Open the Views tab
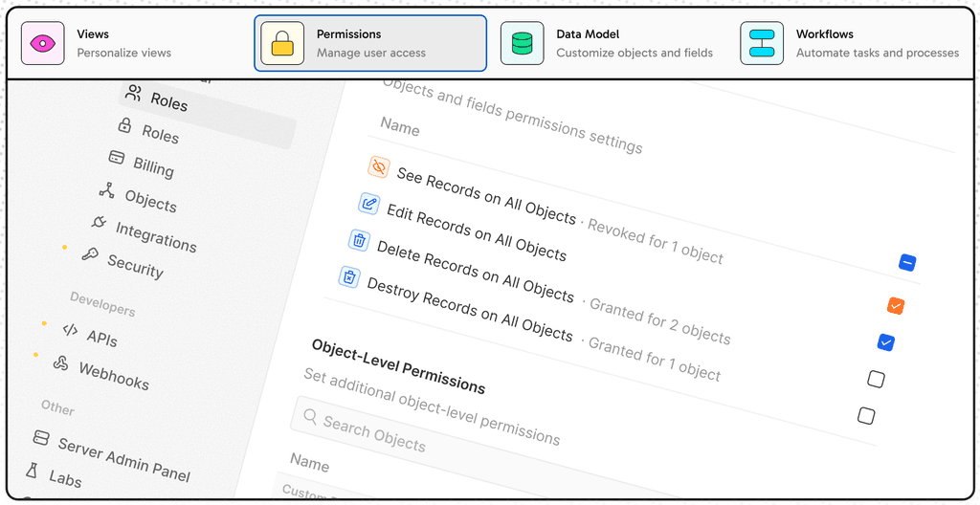This screenshot has height=505, width=980. (130, 43)
